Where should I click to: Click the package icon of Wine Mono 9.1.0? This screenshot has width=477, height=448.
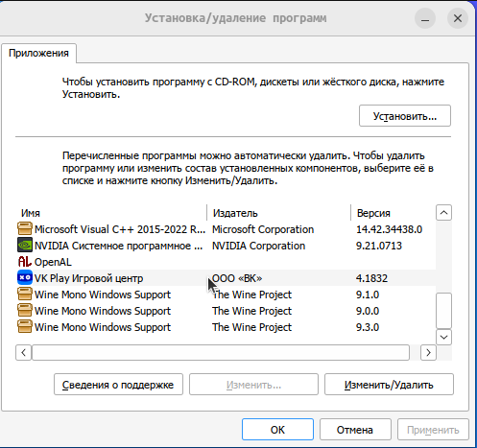tap(25, 294)
